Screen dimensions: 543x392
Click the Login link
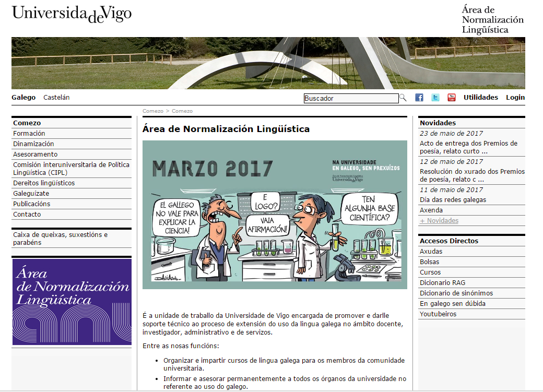(515, 98)
